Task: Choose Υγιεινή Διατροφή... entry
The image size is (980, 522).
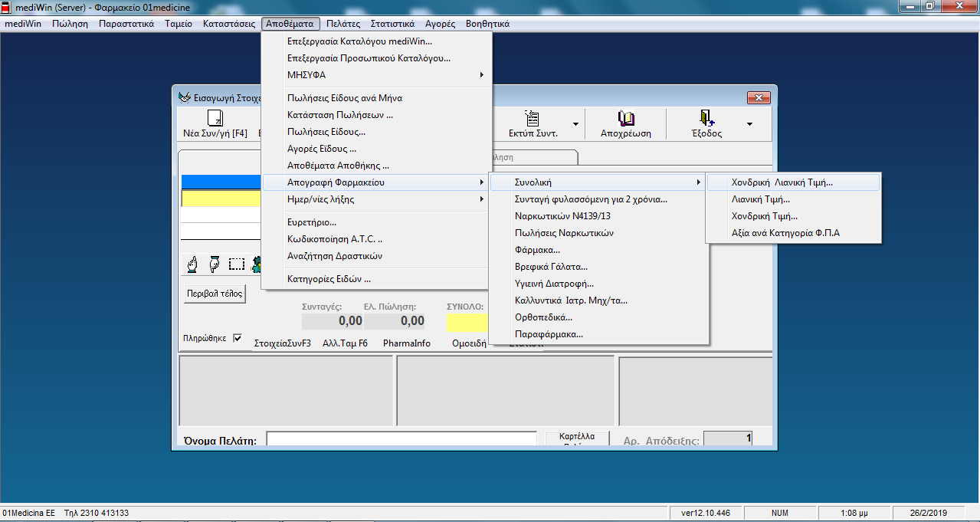Action: pyautogui.click(x=598, y=284)
